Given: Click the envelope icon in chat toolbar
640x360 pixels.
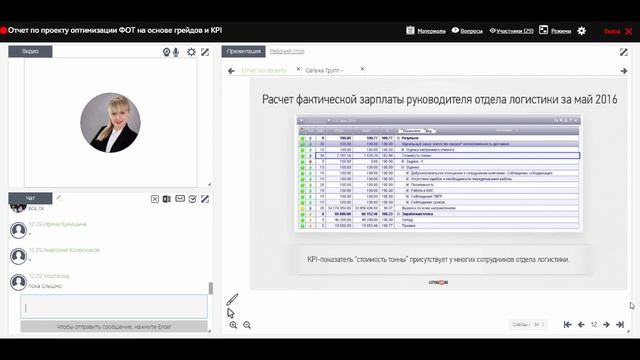Looking at the screenshot, I should pyautogui.click(x=180, y=198).
